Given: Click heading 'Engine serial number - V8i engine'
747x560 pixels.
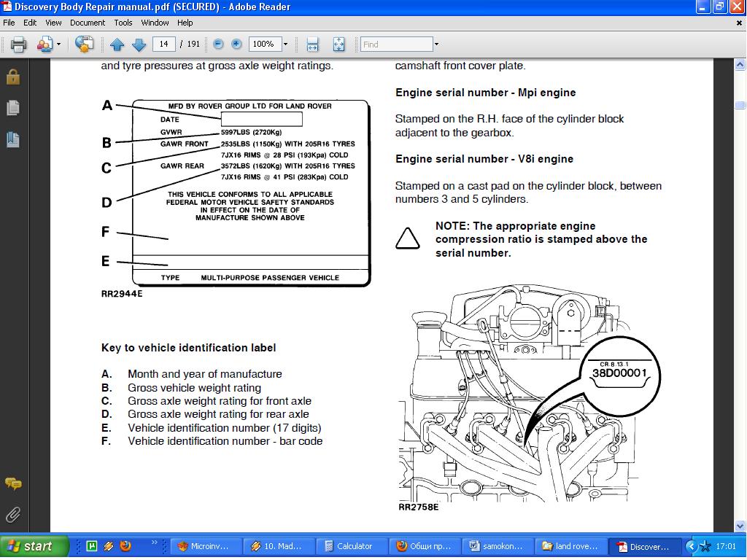Looking at the screenshot, I should [x=484, y=159].
